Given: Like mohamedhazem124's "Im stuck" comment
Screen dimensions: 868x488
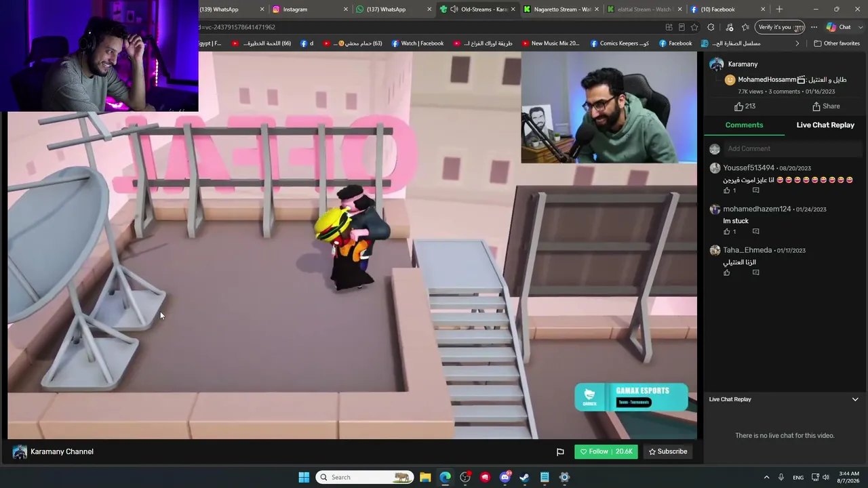Looking at the screenshot, I should coord(727,232).
